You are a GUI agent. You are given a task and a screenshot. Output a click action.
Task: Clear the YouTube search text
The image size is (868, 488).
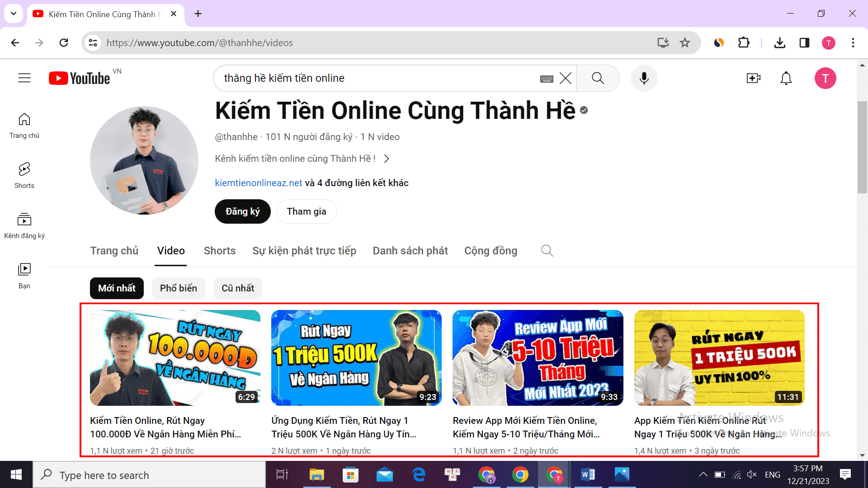click(566, 78)
